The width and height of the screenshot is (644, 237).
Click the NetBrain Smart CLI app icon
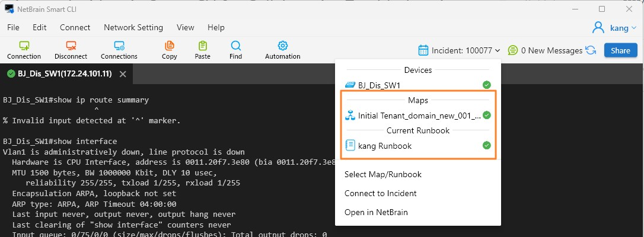click(x=9, y=9)
